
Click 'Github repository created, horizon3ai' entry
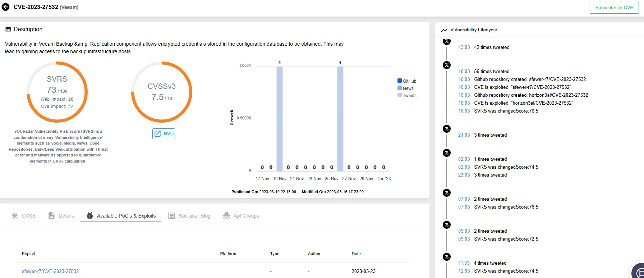coord(531,95)
